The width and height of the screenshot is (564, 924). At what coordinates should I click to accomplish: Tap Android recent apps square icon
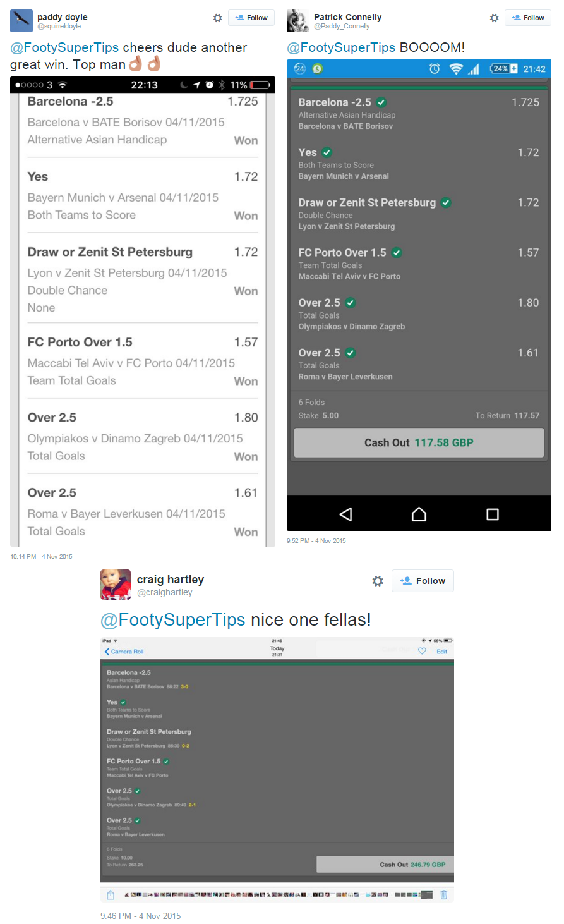tap(493, 514)
